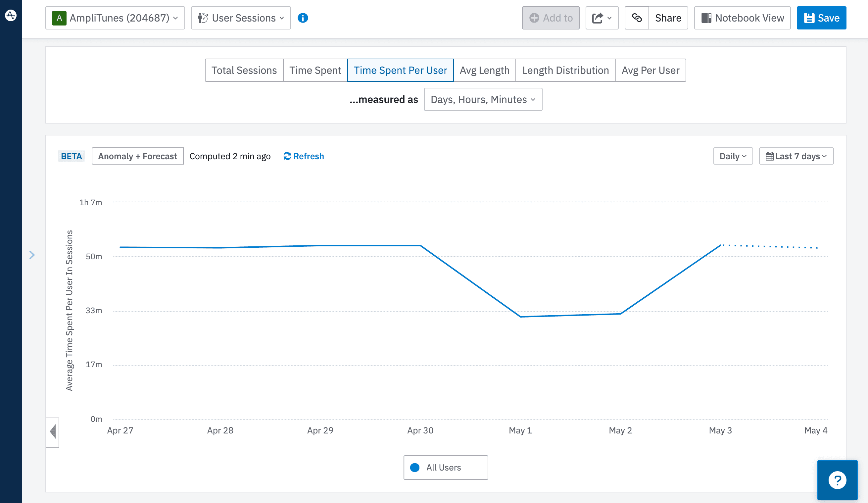Image resolution: width=868 pixels, height=503 pixels.
Task: Open the info tooltip beside User Sessions
Action: click(x=303, y=18)
